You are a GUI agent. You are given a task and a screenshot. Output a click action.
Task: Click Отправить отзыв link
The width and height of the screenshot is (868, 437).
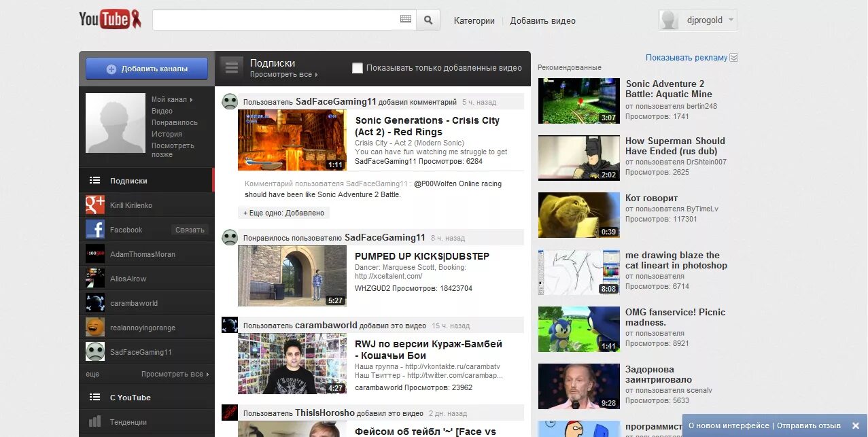point(809,426)
